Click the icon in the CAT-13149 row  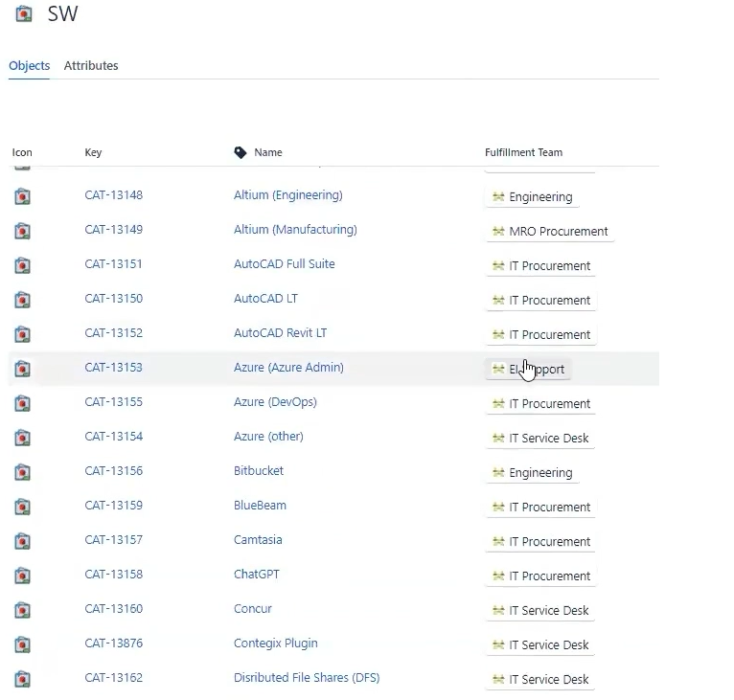click(x=22, y=231)
